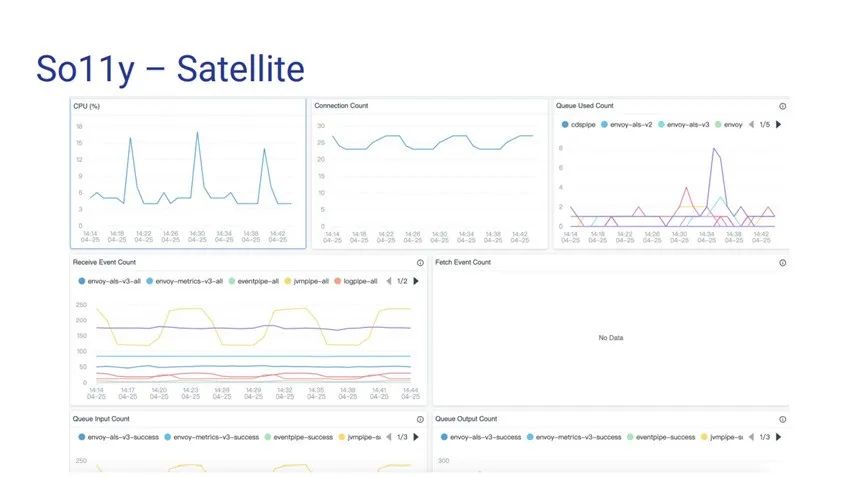The width and height of the screenshot is (849, 478).
Task: Advance Queue Input Count legend to next page
Action: coord(416,437)
